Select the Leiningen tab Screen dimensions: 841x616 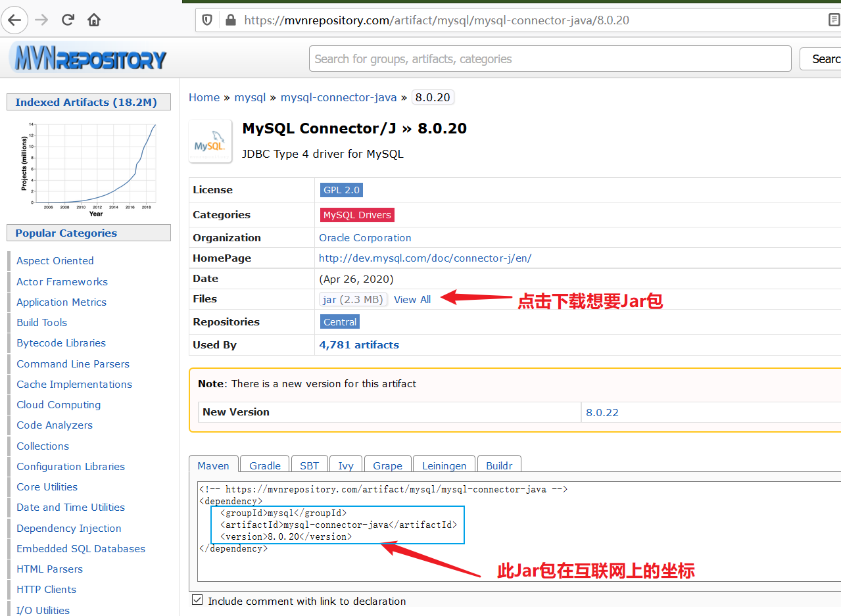pyautogui.click(x=444, y=465)
